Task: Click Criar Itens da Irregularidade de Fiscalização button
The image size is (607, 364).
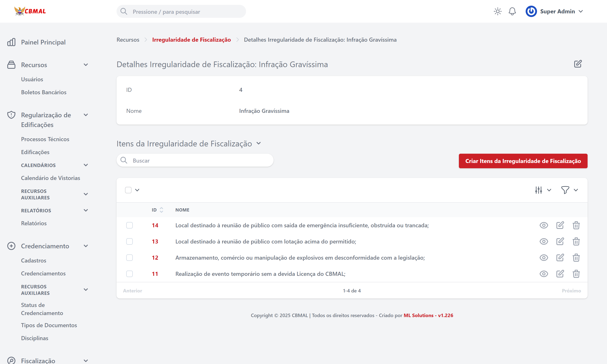Action: pyautogui.click(x=523, y=161)
